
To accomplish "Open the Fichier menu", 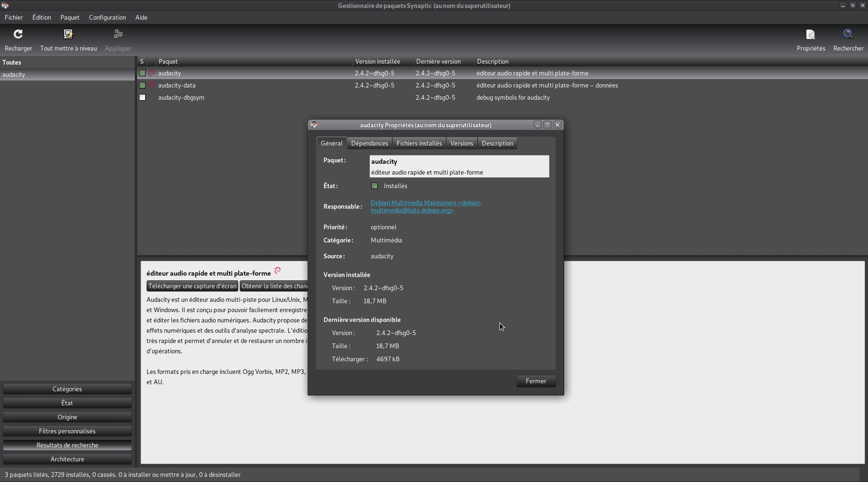I will tap(14, 17).
